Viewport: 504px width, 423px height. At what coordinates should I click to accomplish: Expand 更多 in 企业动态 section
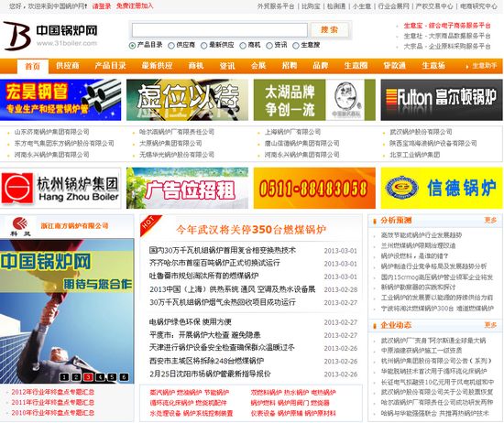click(490, 325)
